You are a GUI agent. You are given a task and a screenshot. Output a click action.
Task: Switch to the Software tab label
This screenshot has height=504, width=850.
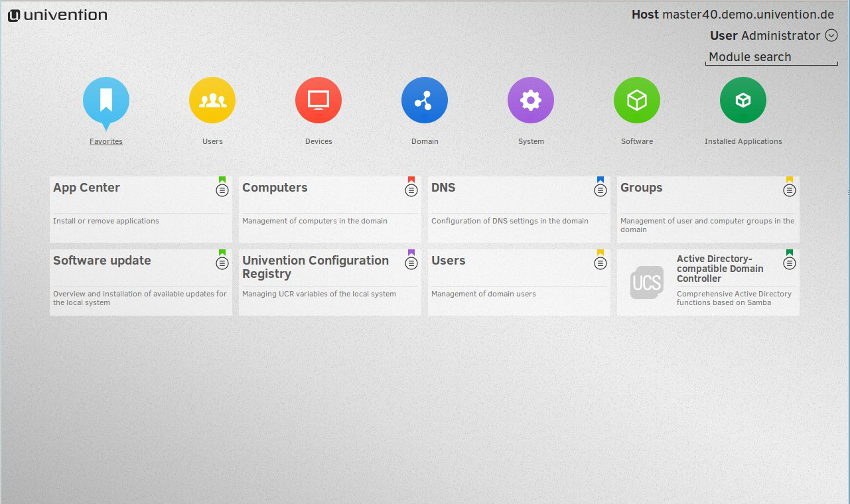click(x=637, y=141)
